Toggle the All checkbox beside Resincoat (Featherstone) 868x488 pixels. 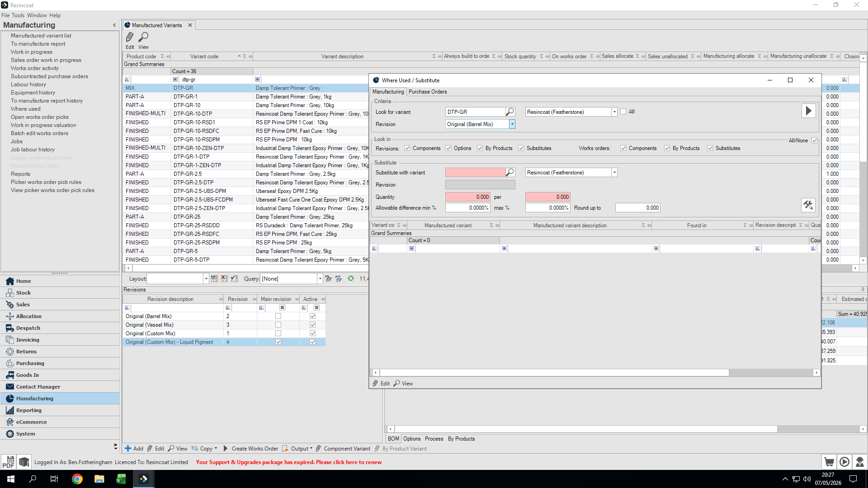623,112
